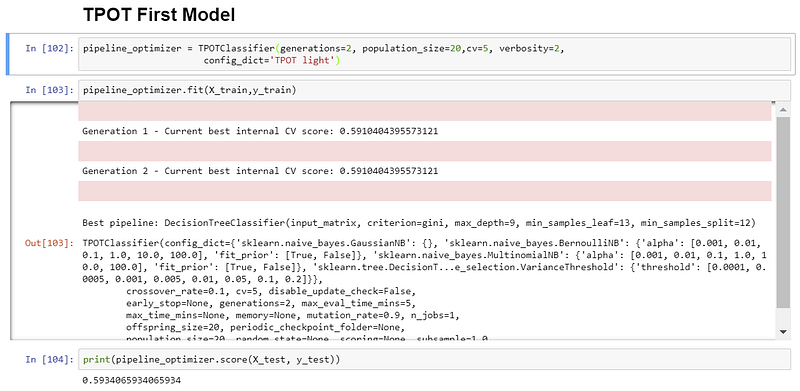
Task: Focus the print(pipeline_optimizer.score) cell
Action: [x=434, y=360]
